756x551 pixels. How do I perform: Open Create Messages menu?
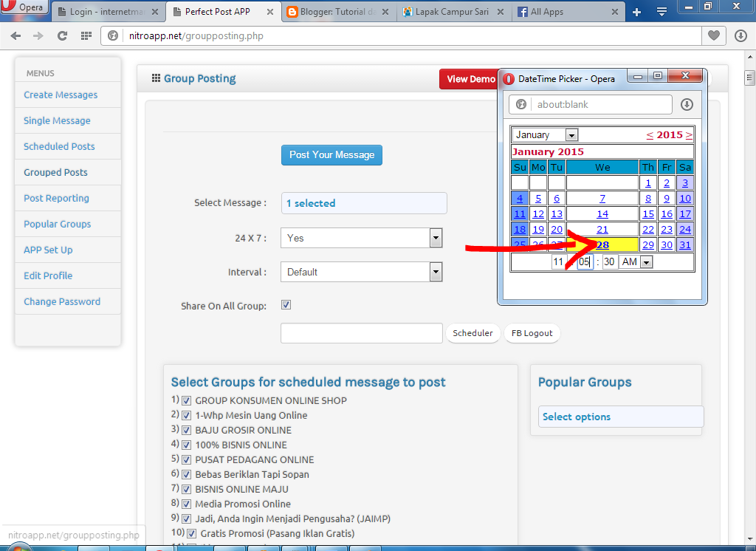click(61, 95)
